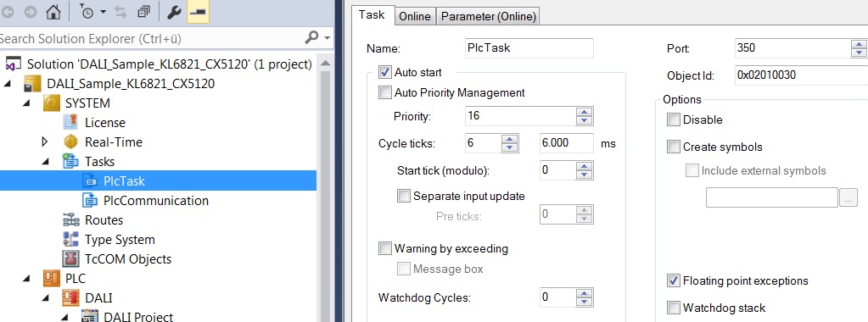868x322 pixels.
Task: Enable the Create symbols option
Action: click(673, 147)
